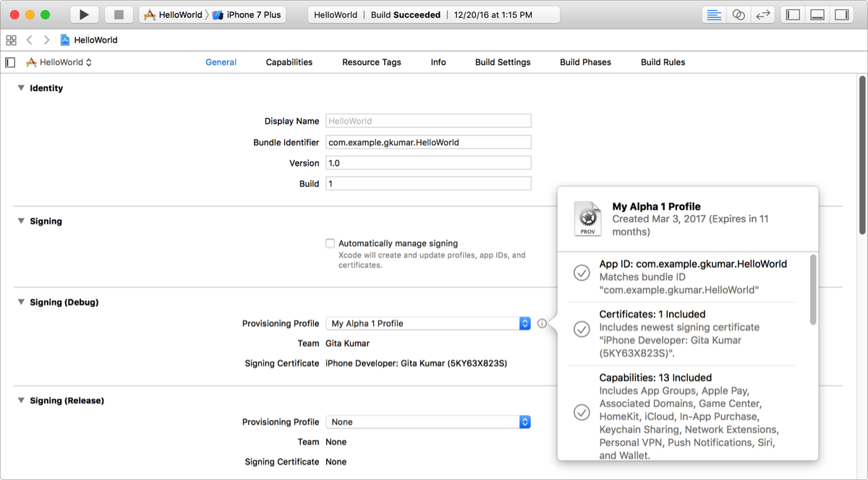
Task: Enable Automatically manage signing checkbox
Action: 331,244
